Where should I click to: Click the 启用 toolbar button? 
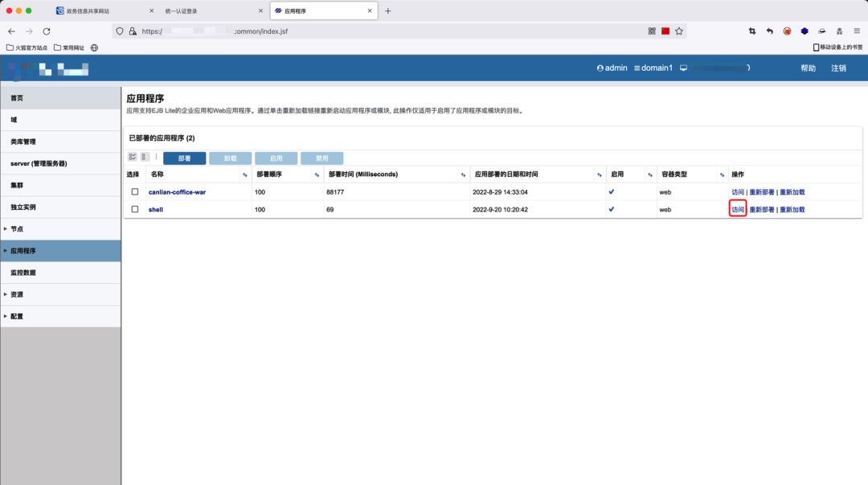tap(276, 158)
